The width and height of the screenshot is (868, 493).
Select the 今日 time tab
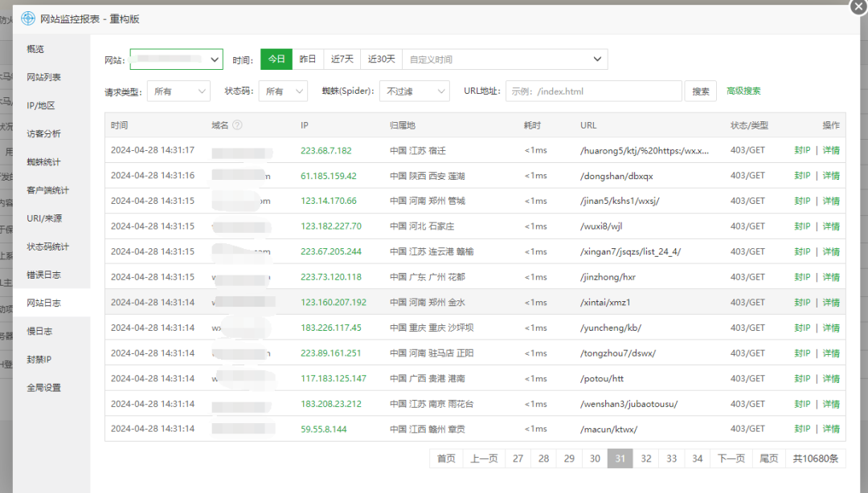pos(276,59)
